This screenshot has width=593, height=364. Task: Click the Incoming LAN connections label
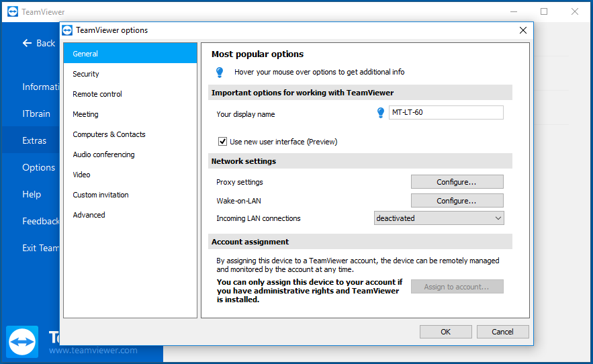pyautogui.click(x=259, y=218)
